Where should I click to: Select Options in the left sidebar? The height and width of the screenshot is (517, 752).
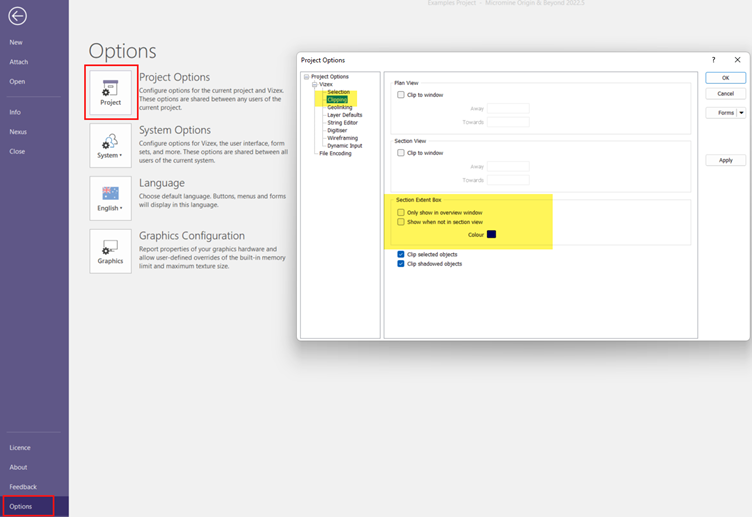pyautogui.click(x=21, y=507)
